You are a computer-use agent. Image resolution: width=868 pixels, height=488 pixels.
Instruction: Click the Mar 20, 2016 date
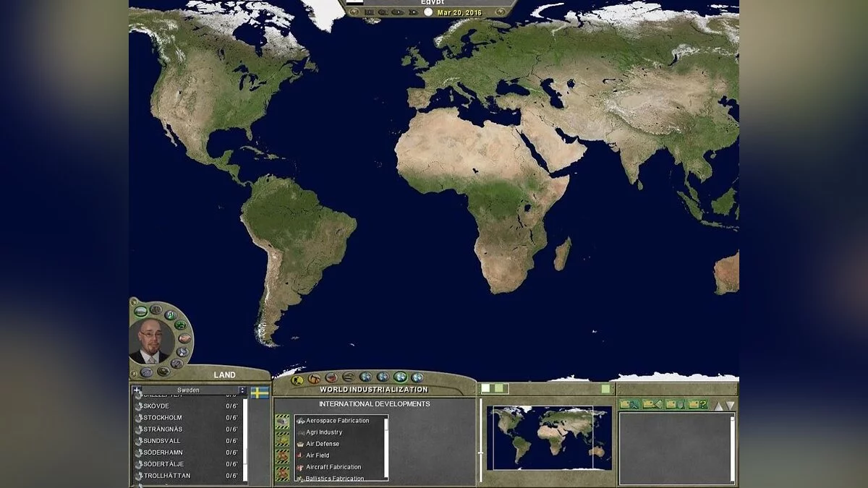[x=459, y=12]
